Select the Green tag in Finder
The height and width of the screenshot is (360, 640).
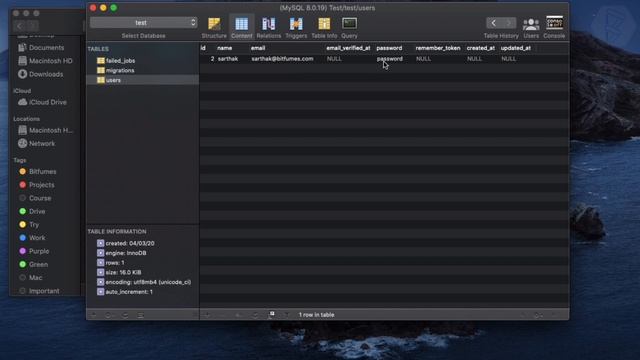click(33, 264)
